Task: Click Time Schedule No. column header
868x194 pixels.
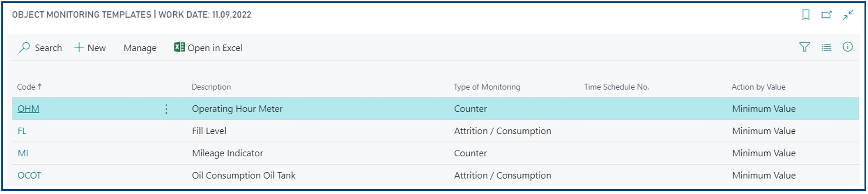Action: point(616,87)
